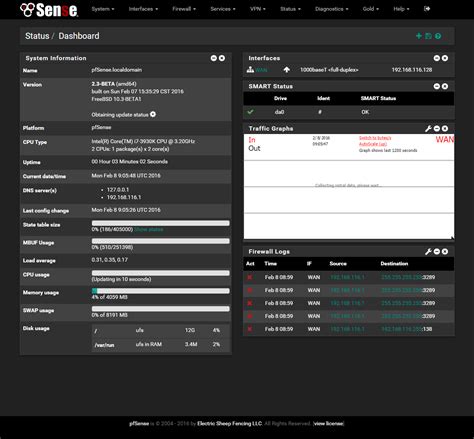This screenshot has height=439, width=474.
Task: Click the Memory usage progress bar
Action: [161, 291]
